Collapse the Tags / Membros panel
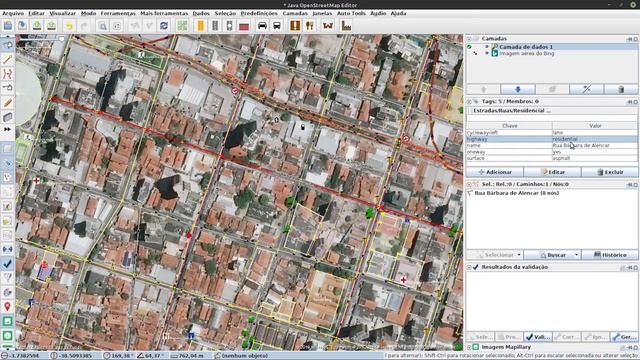Image resolution: width=640 pixels, height=360 pixels. click(x=469, y=101)
